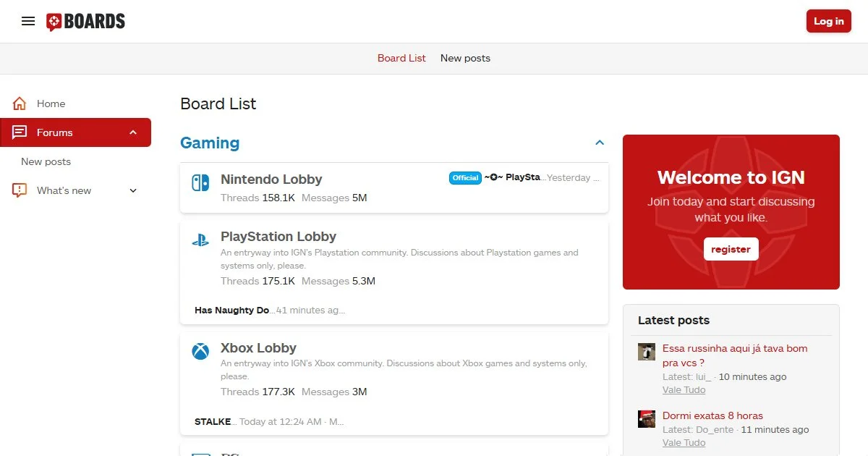This screenshot has height=456, width=868.
Task: Open What's new in sidebar
Action: 64,190
